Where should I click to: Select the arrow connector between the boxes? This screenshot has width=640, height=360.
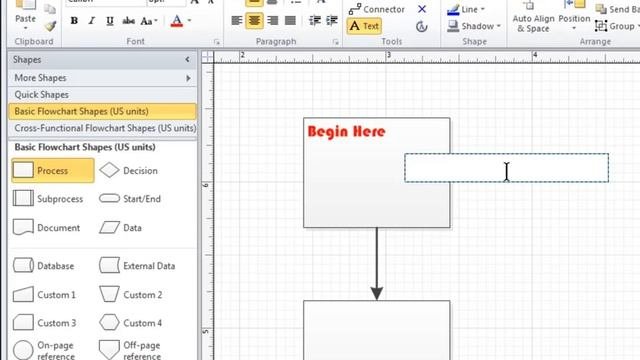(x=376, y=264)
